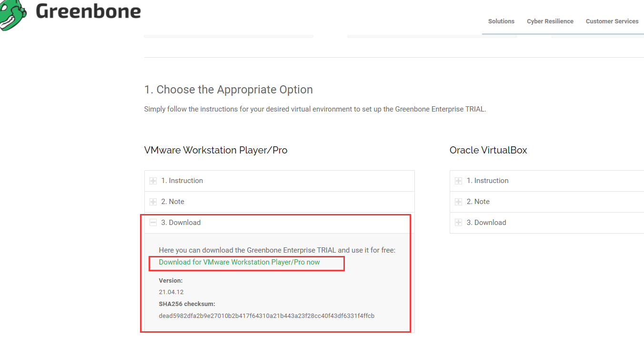Screen dimensions: 644x347
Task: Click the Choose the Appropriate Option heading
Action: click(229, 90)
